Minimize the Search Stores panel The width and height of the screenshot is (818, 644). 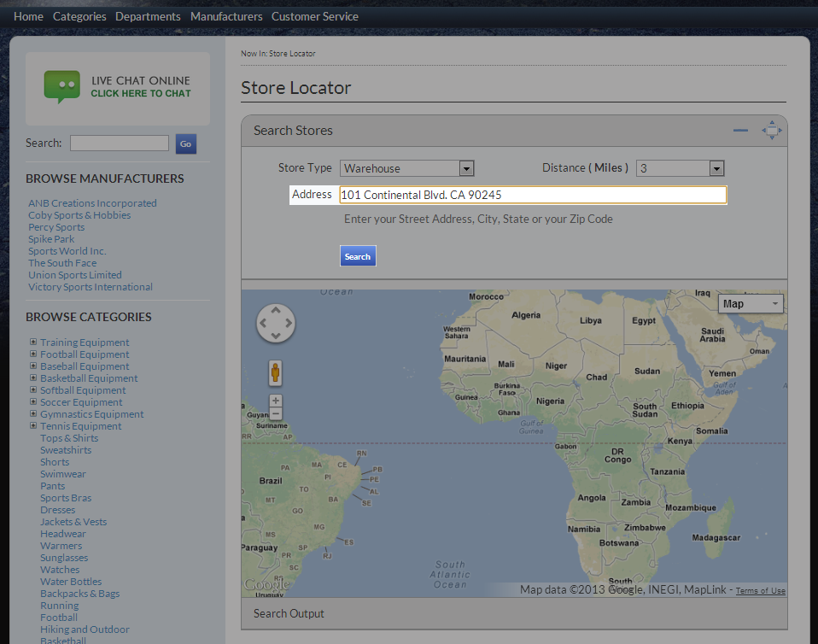pyautogui.click(x=740, y=131)
